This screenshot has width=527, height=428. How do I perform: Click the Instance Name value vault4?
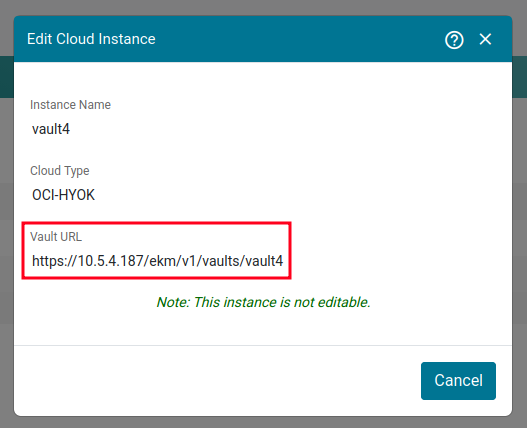point(51,129)
